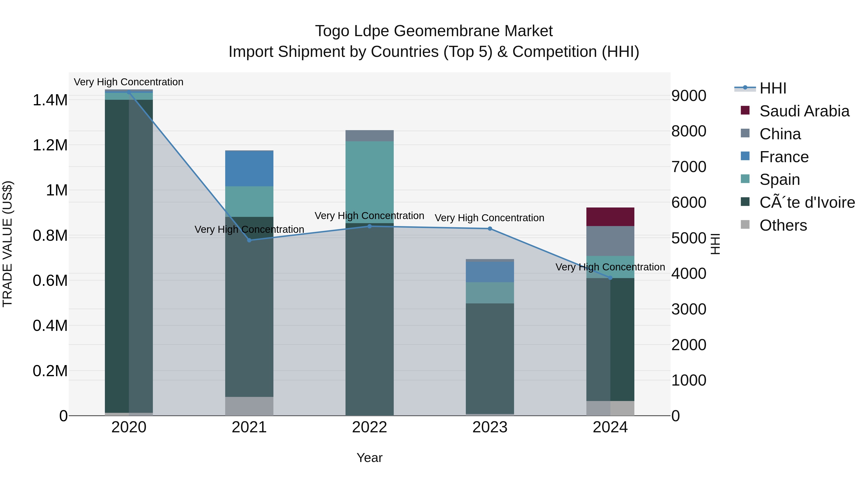Click the 0.4M tick label
868x488 pixels.
coord(50,326)
